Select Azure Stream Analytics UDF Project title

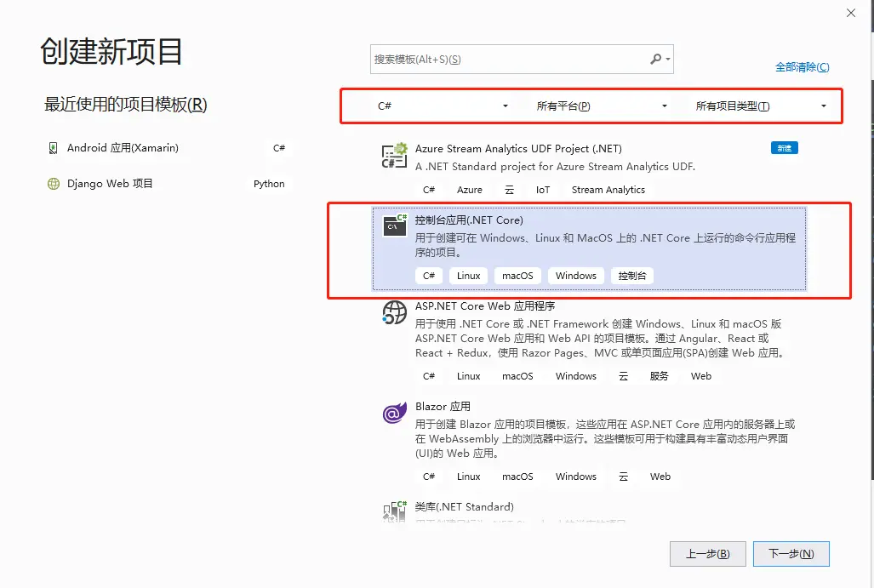click(x=518, y=149)
